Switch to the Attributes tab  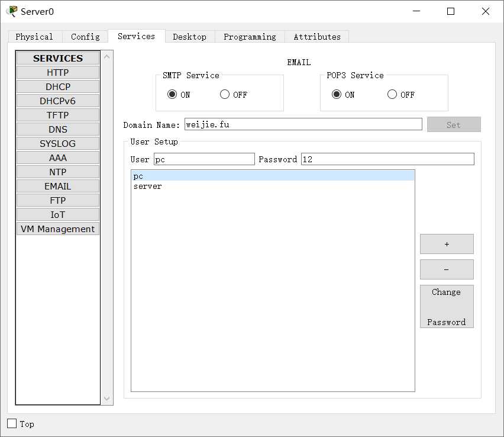click(317, 37)
